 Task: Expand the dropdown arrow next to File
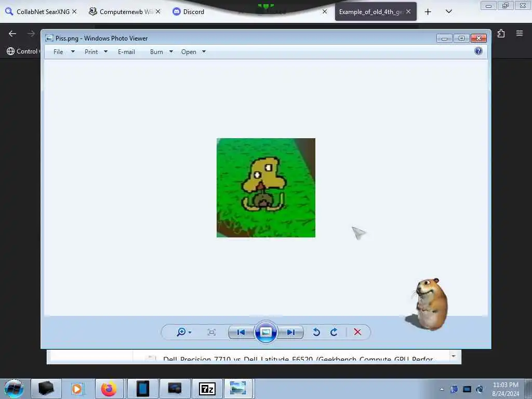coord(73,51)
